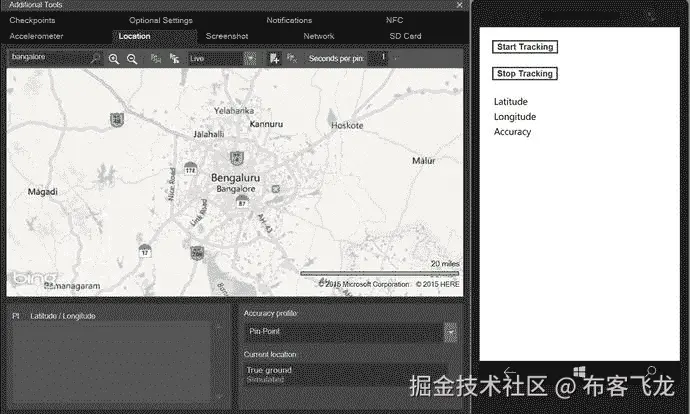The width and height of the screenshot is (690, 414).
Task: Switch to the Accelerometer tab
Action: tap(36, 36)
